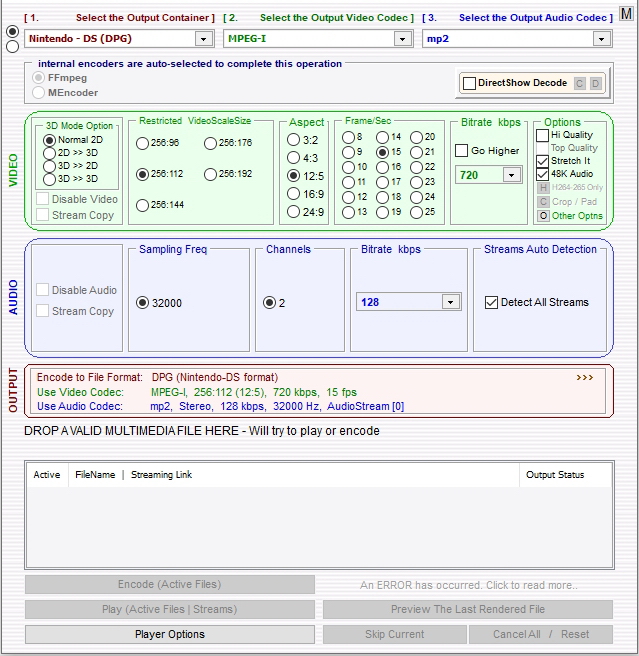The image size is (639, 656).
Task: Open the audio bitrate 128 dropdown
Action: (x=449, y=302)
